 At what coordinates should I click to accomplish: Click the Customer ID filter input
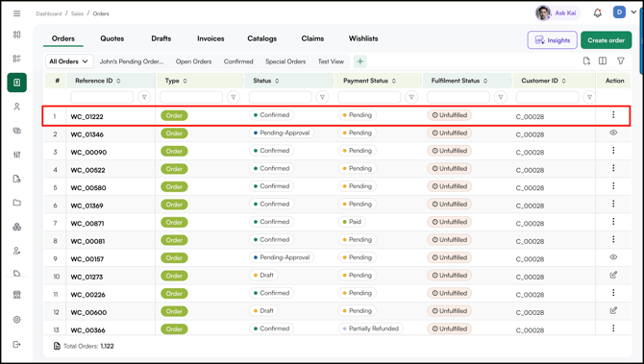tap(548, 97)
